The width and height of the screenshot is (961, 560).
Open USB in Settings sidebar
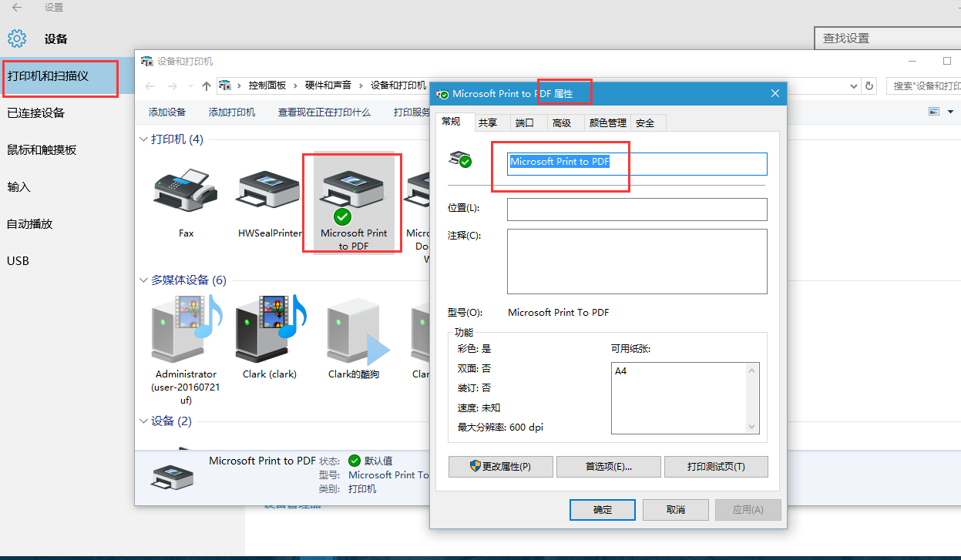[67, 261]
